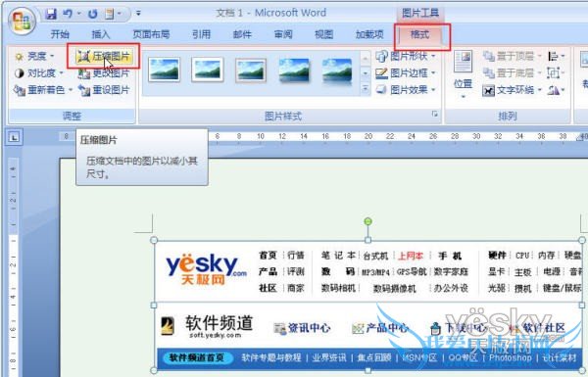Click the redo arrow icon
This screenshot has height=377, width=588.
click(93, 14)
